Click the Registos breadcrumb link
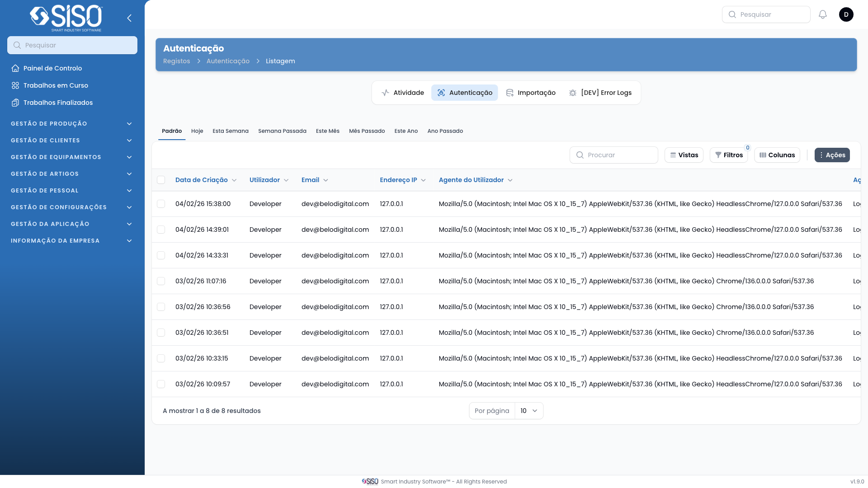Screen dimensions: 868x488 point(176,61)
